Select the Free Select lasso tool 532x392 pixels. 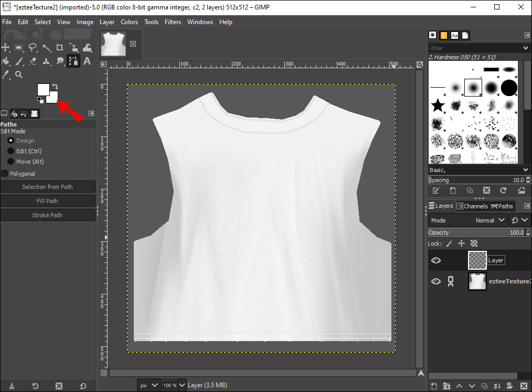coord(33,48)
